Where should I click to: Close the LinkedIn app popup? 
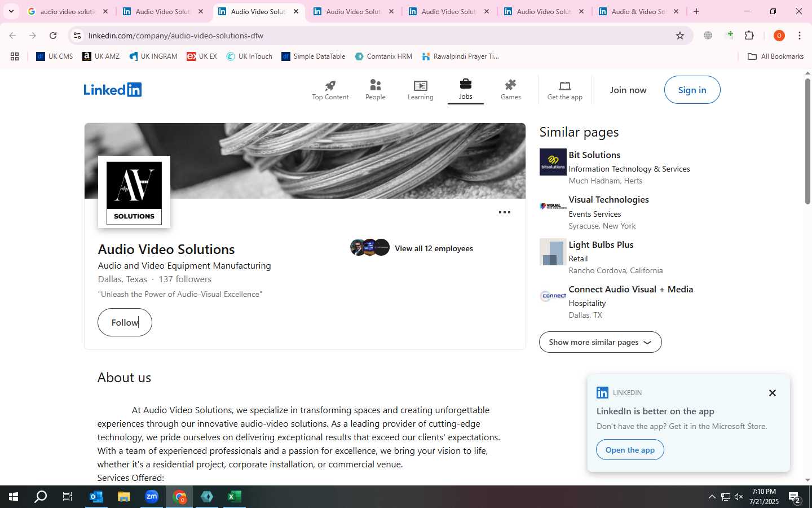click(x=773, y=393)
